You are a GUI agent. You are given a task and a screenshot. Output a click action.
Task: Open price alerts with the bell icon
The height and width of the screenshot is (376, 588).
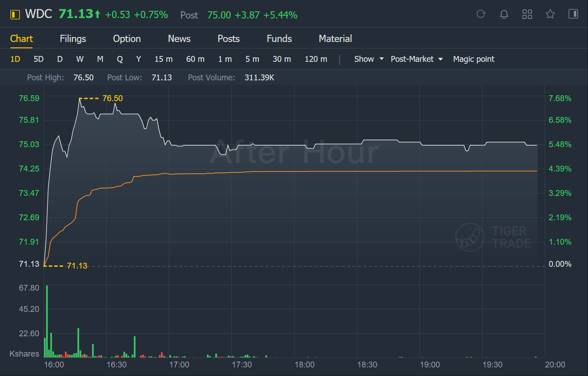[504, 14]
